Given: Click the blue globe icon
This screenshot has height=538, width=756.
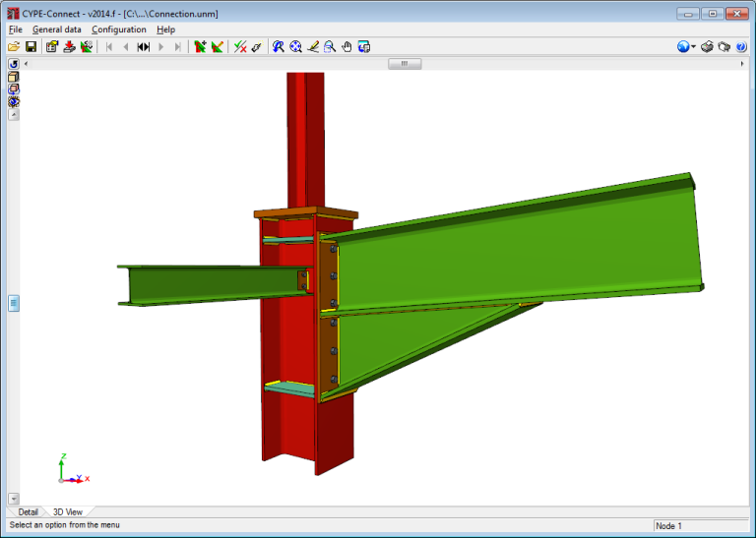Looking at the screenshot, I should tap(683, 47).
